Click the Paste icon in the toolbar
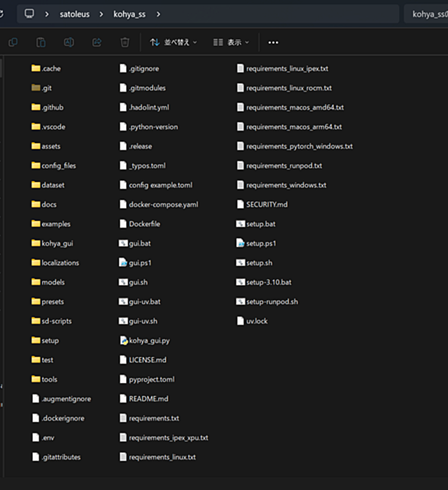448x490 pixels. tap(41, 42)
